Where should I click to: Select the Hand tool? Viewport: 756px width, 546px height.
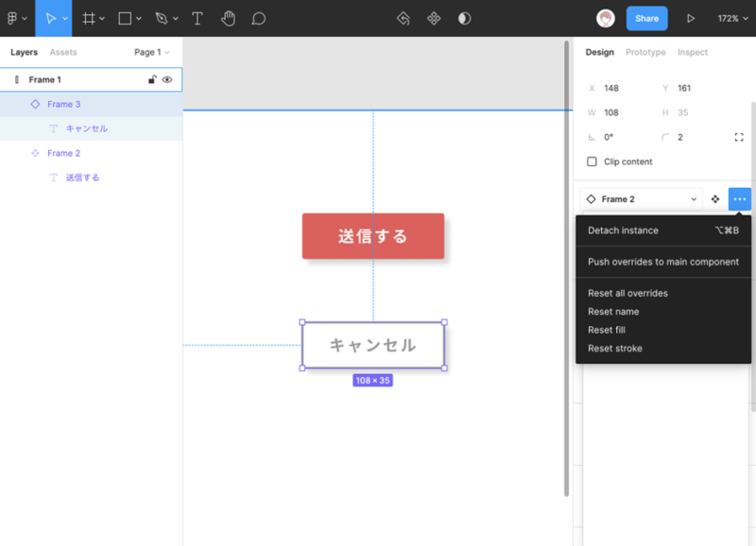coord(228,18)
